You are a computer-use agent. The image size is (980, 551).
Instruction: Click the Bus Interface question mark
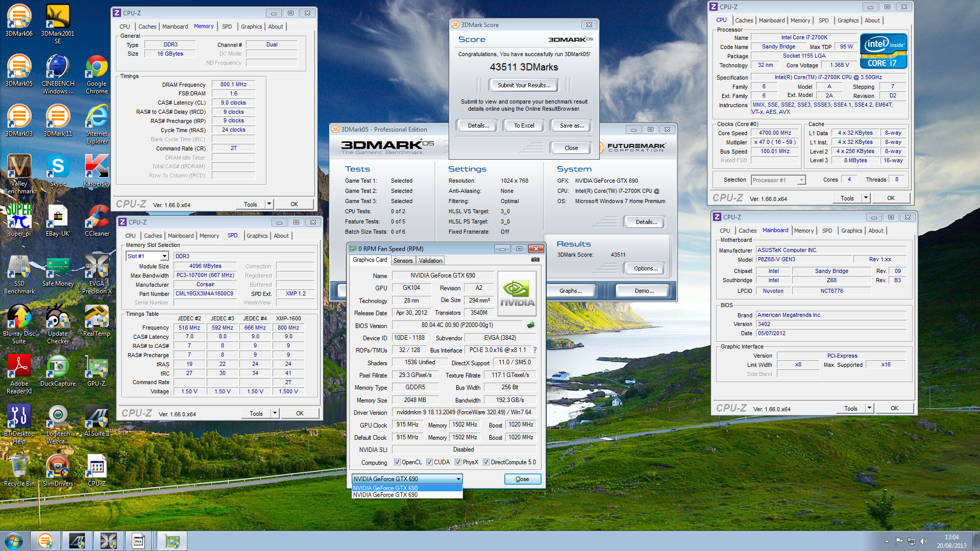535,350
